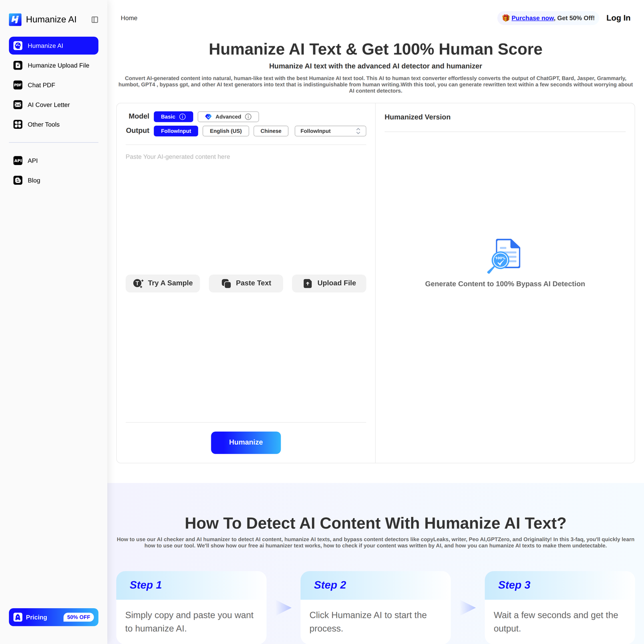
Task: Open Humanize AI in the sidebar
Action: [54, 46]
